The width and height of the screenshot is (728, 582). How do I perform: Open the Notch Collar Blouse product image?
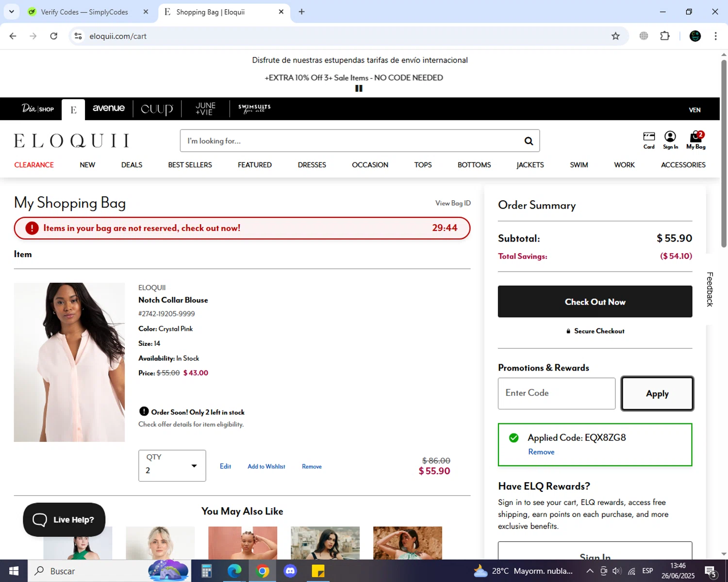pos(69,362)
